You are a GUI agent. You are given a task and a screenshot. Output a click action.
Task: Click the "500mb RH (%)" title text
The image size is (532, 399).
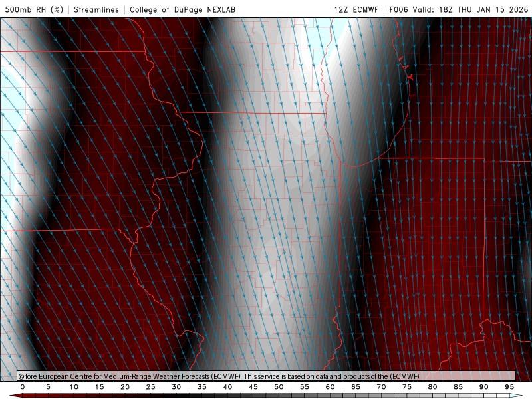pos(35,9)
